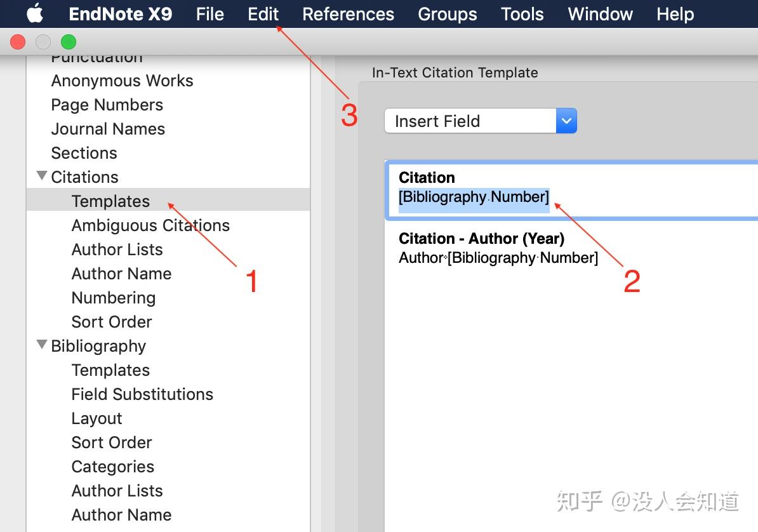Image resolution: width=758 pixels, height=532 pixels.
Task: Select Numbering in the sidebar
Action: [x=114, y=298]
